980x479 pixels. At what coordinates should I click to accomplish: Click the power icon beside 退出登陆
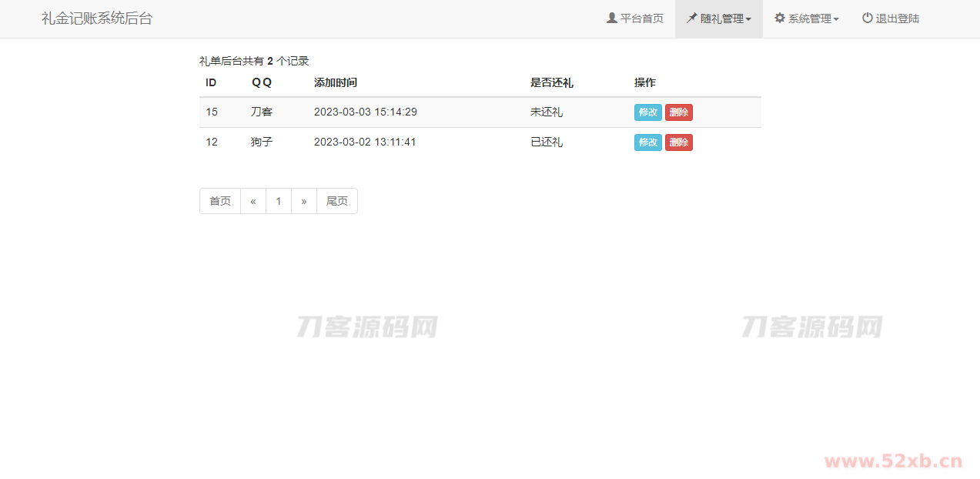point(868,18)
